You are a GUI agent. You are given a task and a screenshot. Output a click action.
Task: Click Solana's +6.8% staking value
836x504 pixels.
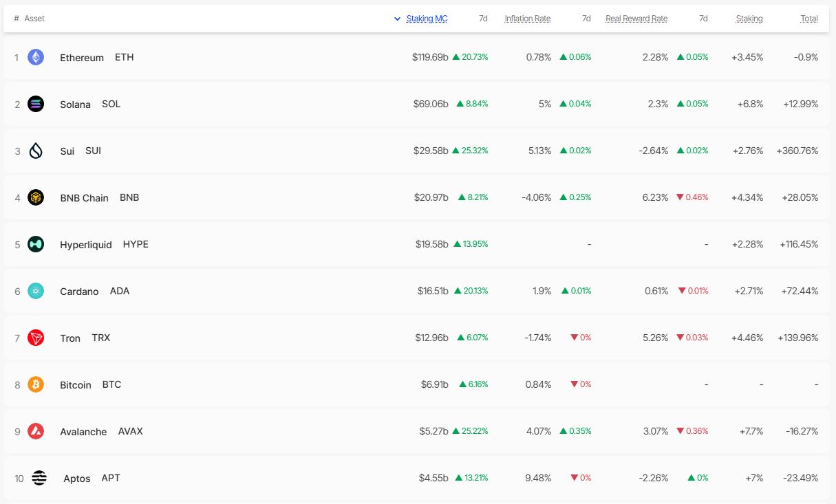pos(751,104)
